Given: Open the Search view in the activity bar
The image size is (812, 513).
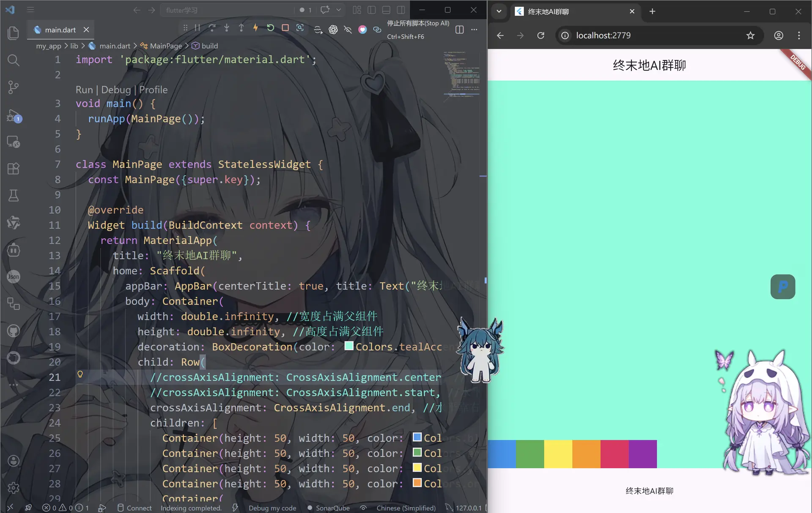Looking at the screenshot, I should tap(14, 60).
